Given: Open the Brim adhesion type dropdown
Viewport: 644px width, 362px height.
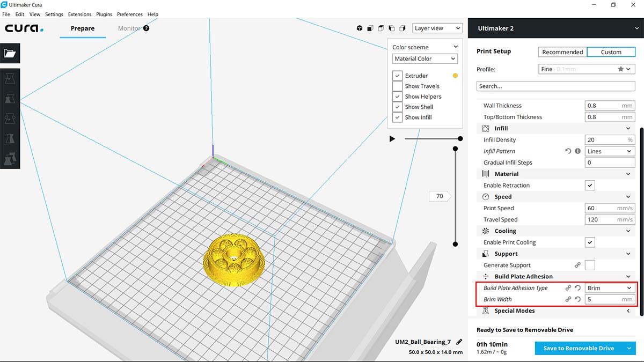Looking at the screenshot, I should click(610, 288).
